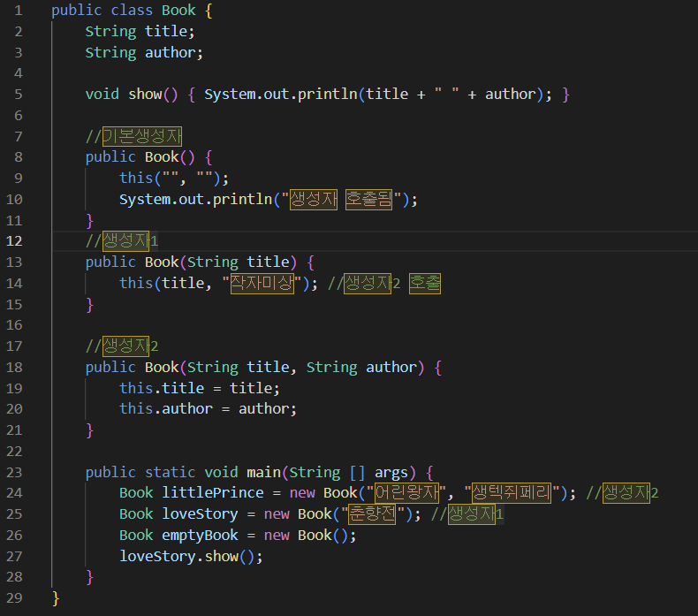Click the string '생성자 호출됨' on line 10

pyautogui.click(x=341, y=199)
